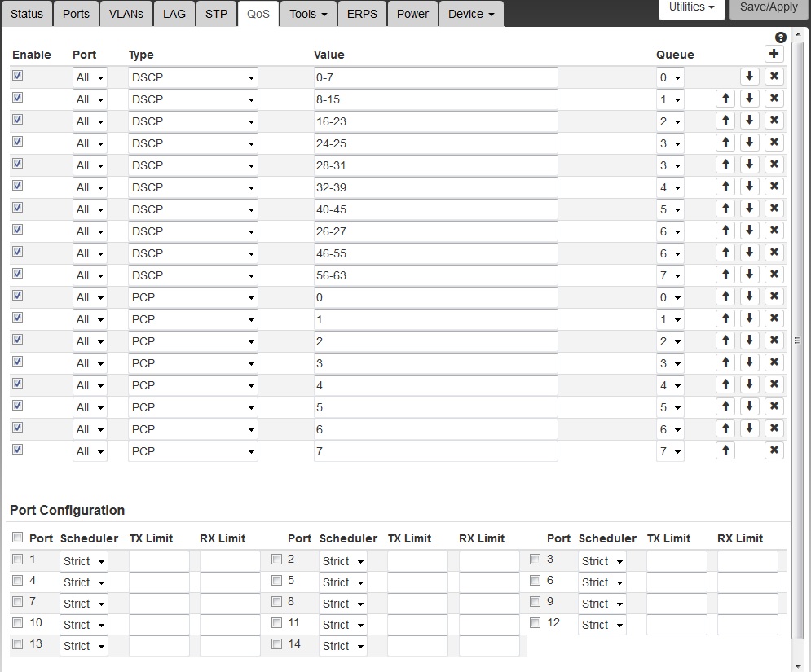
Task: Open the help question mark icon
Action: tap(780, 37)
